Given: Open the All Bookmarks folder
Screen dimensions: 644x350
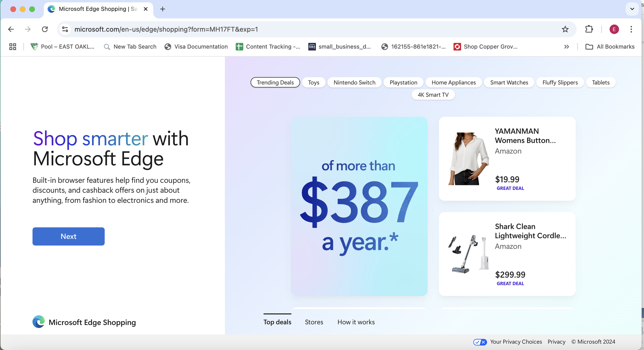Looking at the screenshot, I should (x=610, y=47).
